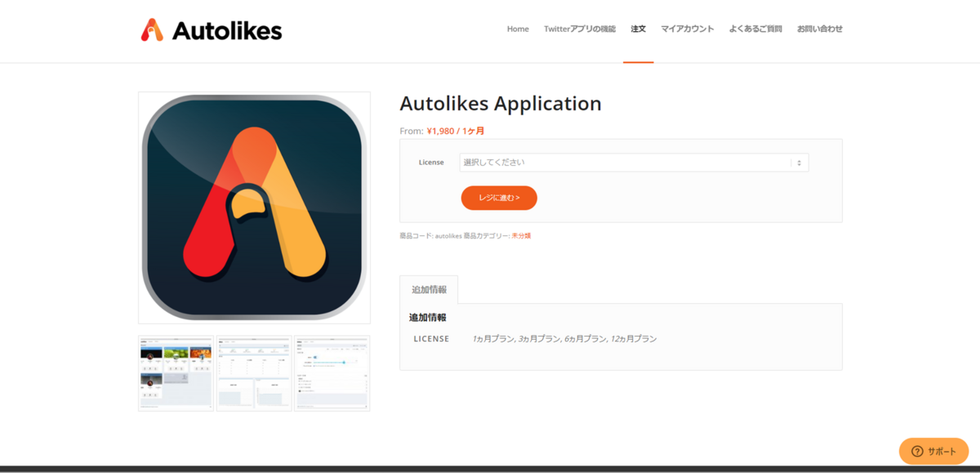Open Twitterアプリの機能 menu item

tap(580, 29)
